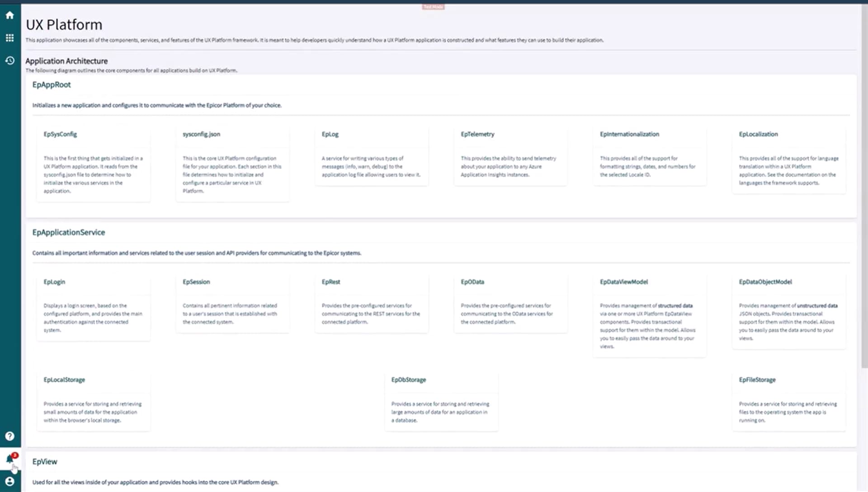
Task: Select the EpTelemetry card title
Action: pos(477,134)
